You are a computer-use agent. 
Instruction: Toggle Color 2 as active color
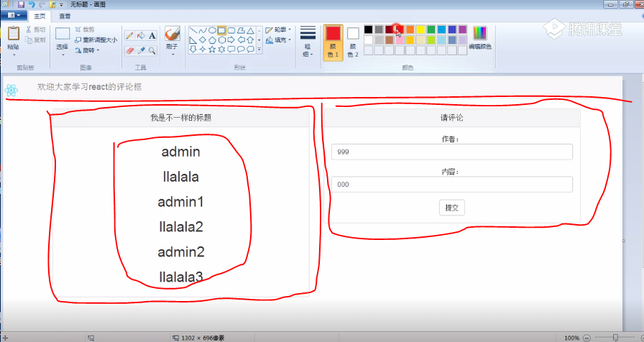[353, 42]
